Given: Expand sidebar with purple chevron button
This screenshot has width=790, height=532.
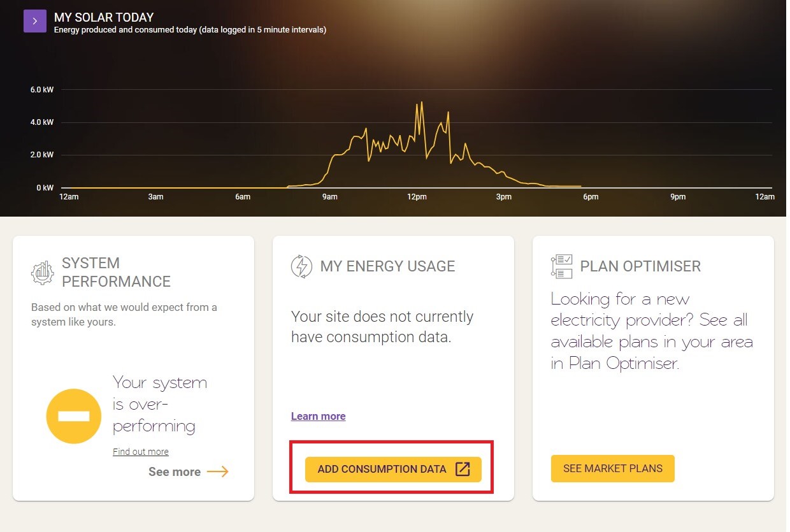Looking at the screenshot, I should [35, 21].
